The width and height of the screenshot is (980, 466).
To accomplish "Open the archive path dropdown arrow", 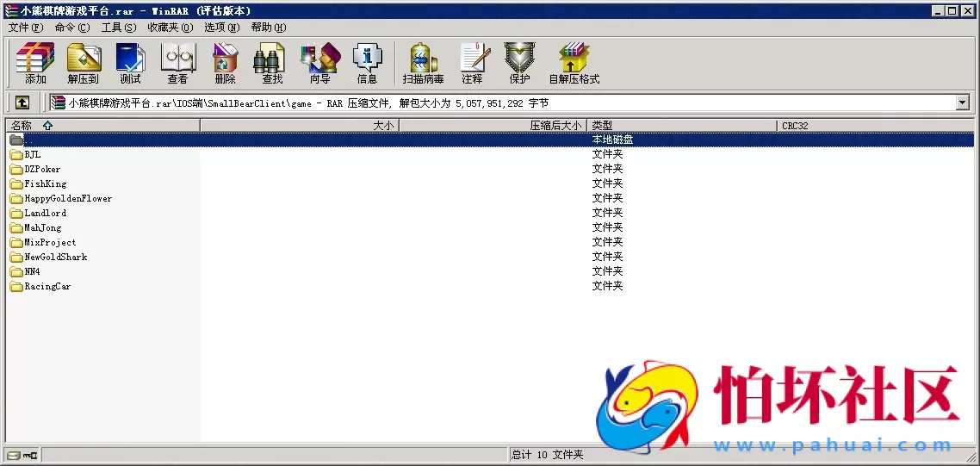I will click(962, 103).
